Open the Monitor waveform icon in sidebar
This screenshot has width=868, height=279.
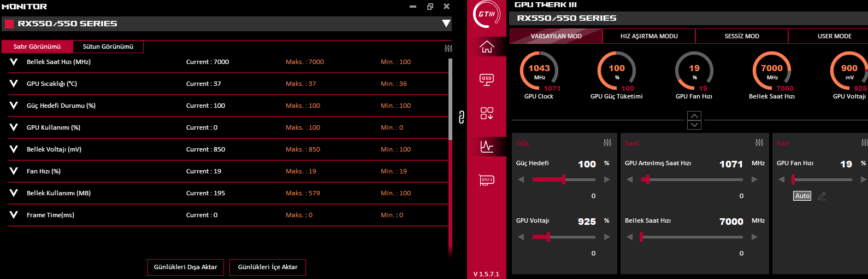click(x=487, y=147)
